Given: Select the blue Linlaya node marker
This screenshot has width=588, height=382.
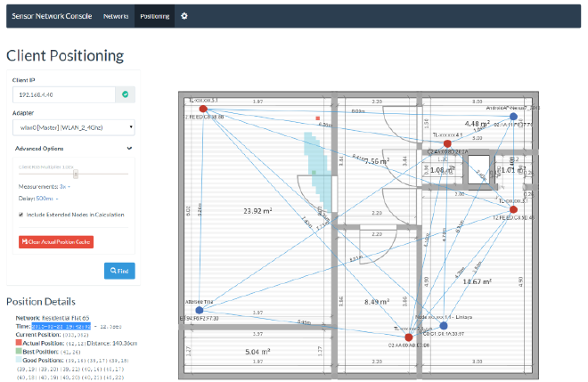Looking at the screenshot, I should [444, 325].
